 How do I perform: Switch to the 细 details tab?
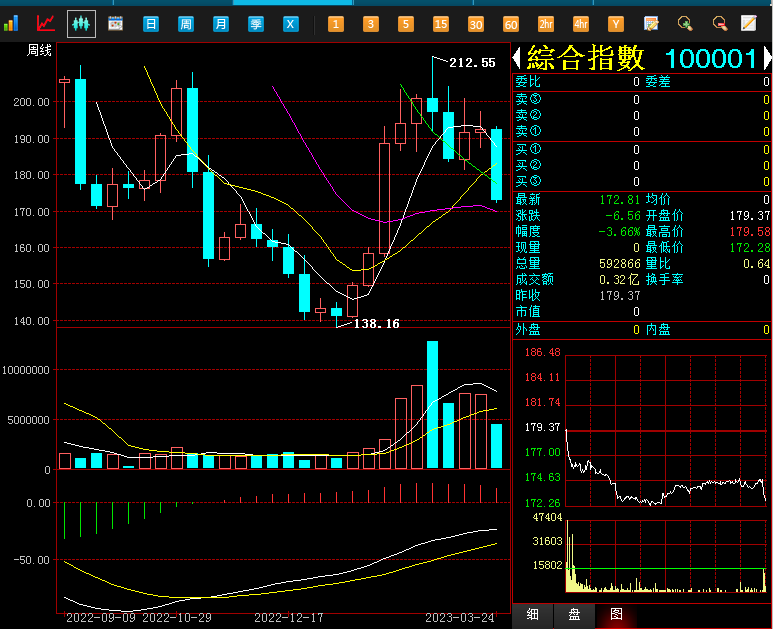coord(533,614)
